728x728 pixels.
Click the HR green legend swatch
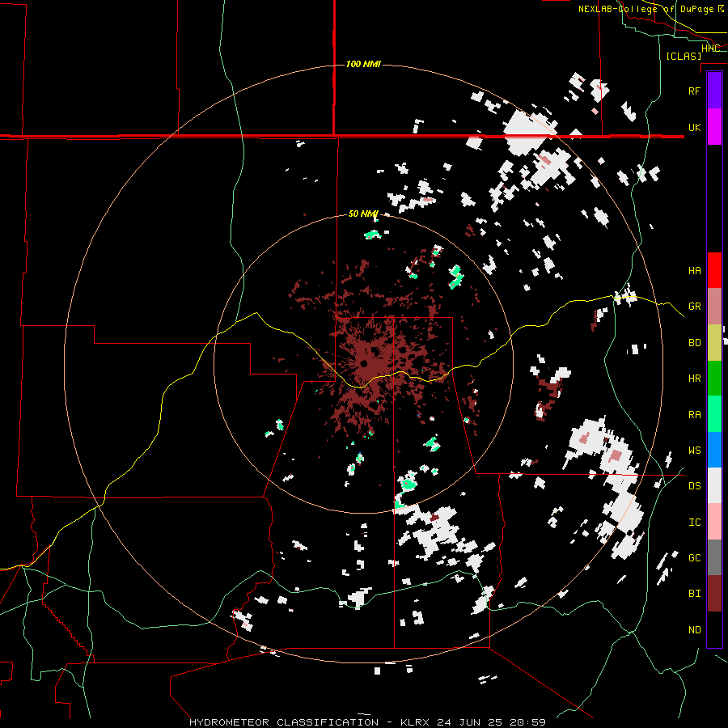point(714,379)
